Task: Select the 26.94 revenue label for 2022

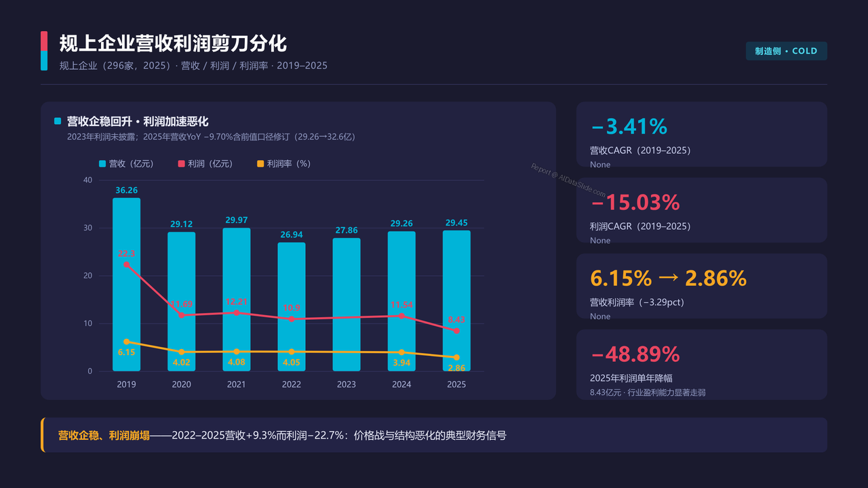Action: pos(292,235)
